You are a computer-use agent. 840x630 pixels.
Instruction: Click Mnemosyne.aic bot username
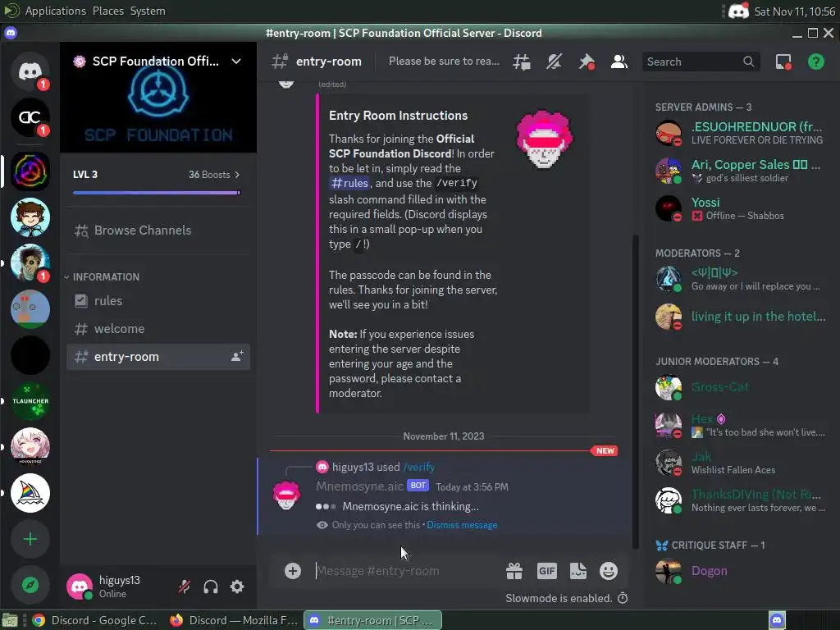click(359, 486)
